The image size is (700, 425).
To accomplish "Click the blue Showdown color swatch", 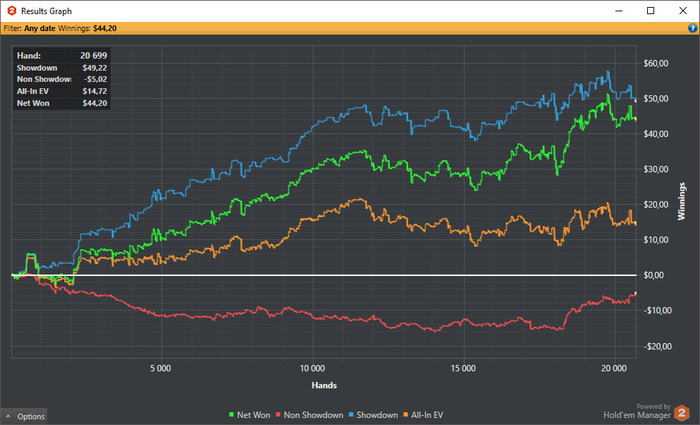I will pos(351,415).
